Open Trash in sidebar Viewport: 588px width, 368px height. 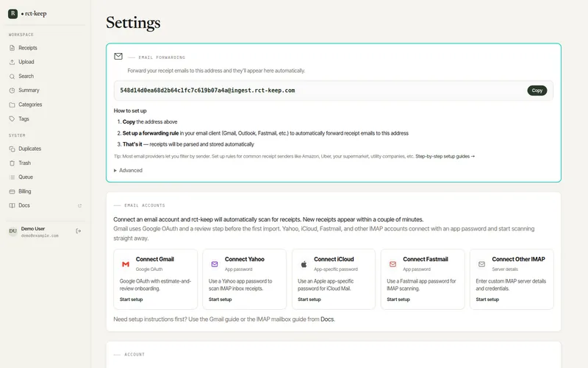point(25,163)
